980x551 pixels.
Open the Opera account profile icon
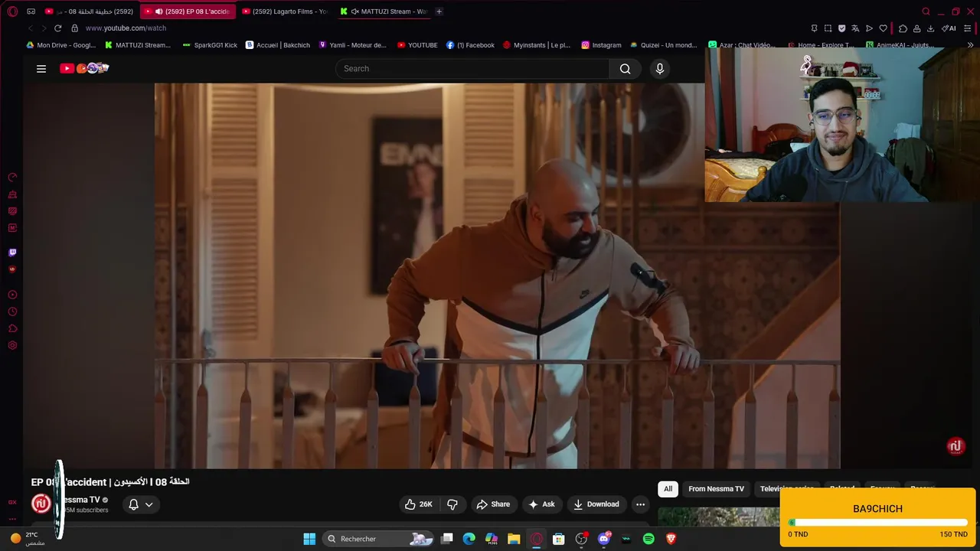click(x=916, y=28)
